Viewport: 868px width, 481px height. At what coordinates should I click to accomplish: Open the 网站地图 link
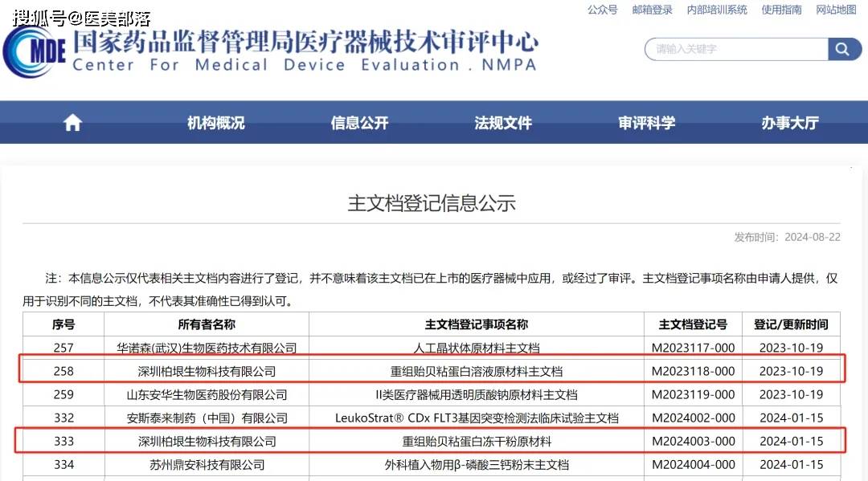[x=836, y=10]
